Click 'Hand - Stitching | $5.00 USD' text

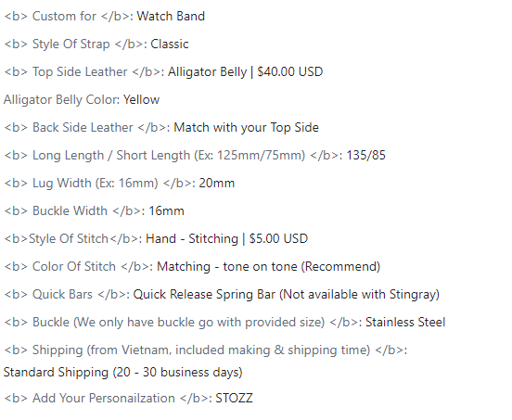click(226, 239)
